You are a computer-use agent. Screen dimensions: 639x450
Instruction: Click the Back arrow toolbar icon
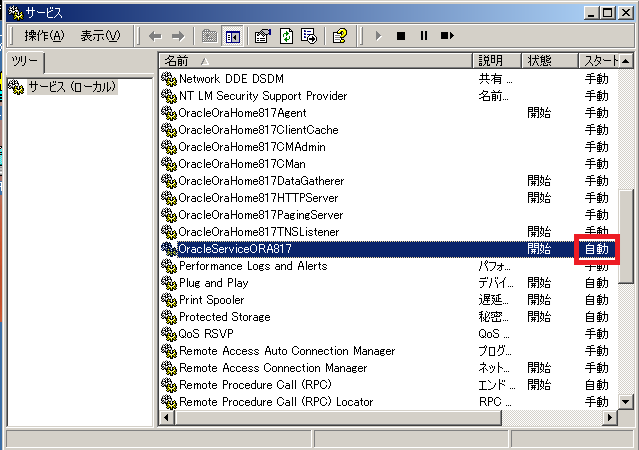pos(155,36)
